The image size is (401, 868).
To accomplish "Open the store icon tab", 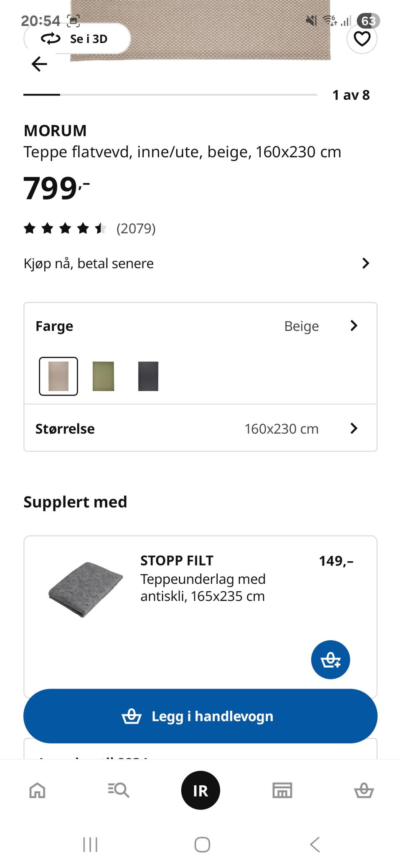I will point(282,790).
